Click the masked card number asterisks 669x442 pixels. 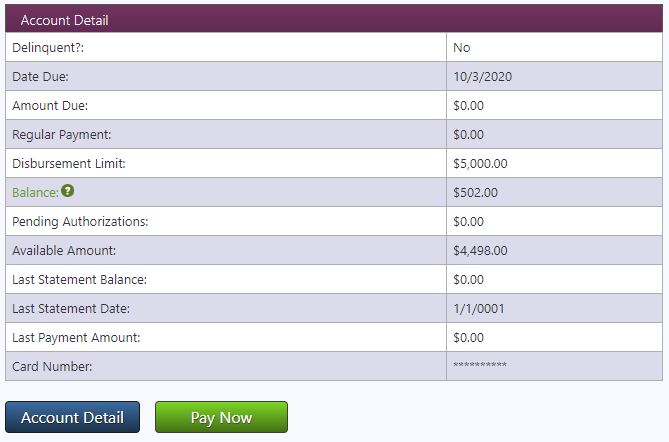pyautogui.click(x=480, y=365)
